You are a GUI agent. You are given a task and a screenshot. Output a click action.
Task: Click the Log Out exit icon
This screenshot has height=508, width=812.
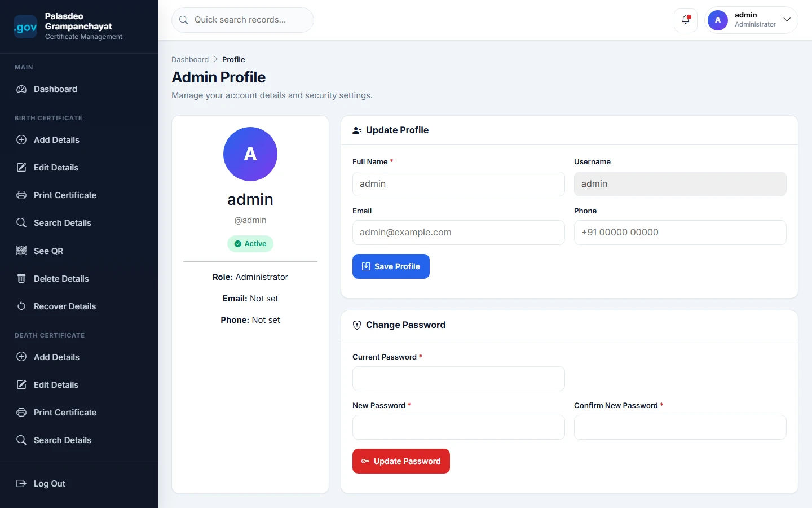pos(21,483)
